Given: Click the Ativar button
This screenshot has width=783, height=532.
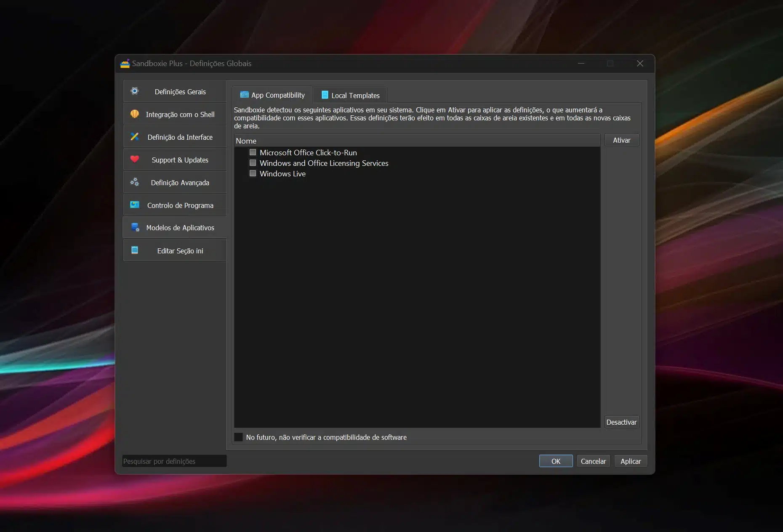Looking at the screenshot, I should 622,140.
